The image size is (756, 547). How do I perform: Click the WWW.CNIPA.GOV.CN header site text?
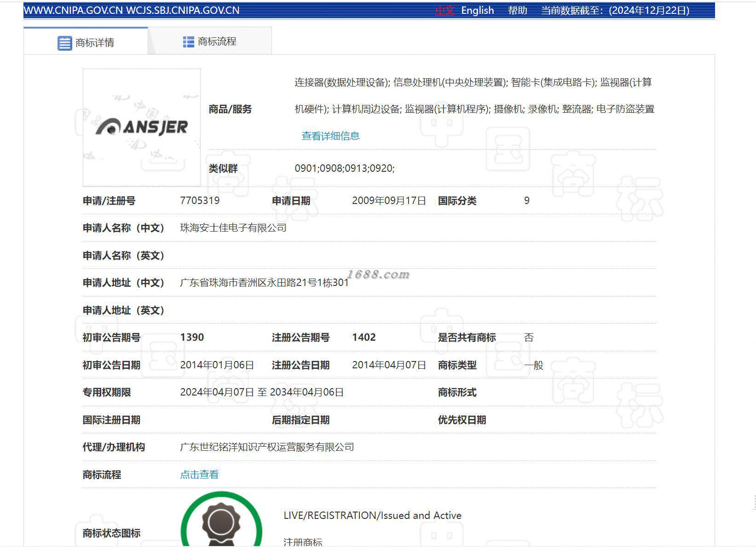click(x=73, y=11)
